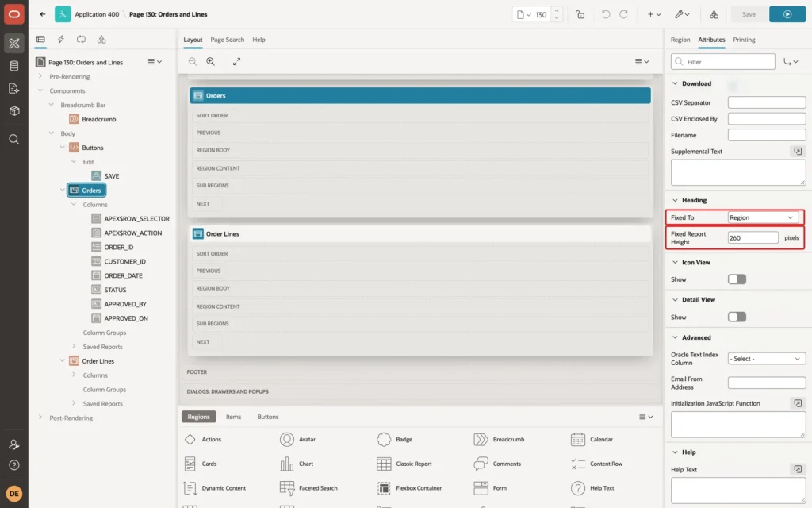Screen dimensions: 812x508
Task: Switch to Page Shared Components tab icon
Action: [x=101, y=40]
